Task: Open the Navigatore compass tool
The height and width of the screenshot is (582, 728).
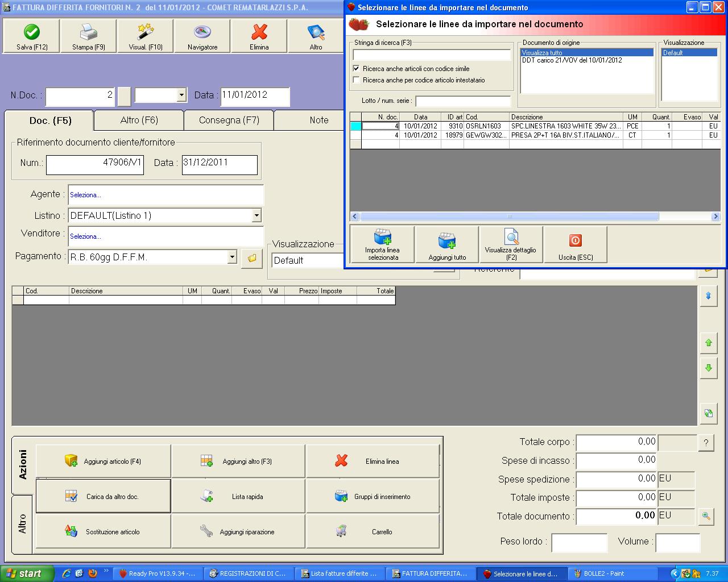Action: tap(202, 32)
